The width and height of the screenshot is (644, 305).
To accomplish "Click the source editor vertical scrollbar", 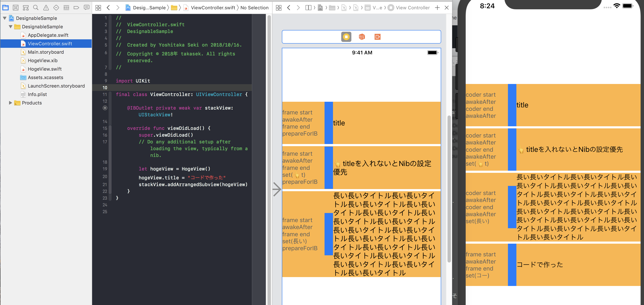I will (x=269, y=150).
